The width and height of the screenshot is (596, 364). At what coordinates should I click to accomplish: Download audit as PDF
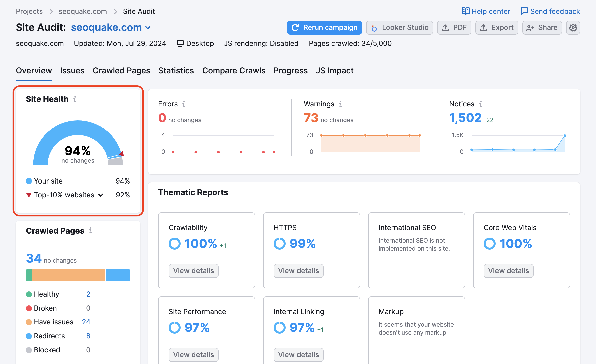pyautogui.click(x=455, y=27)
